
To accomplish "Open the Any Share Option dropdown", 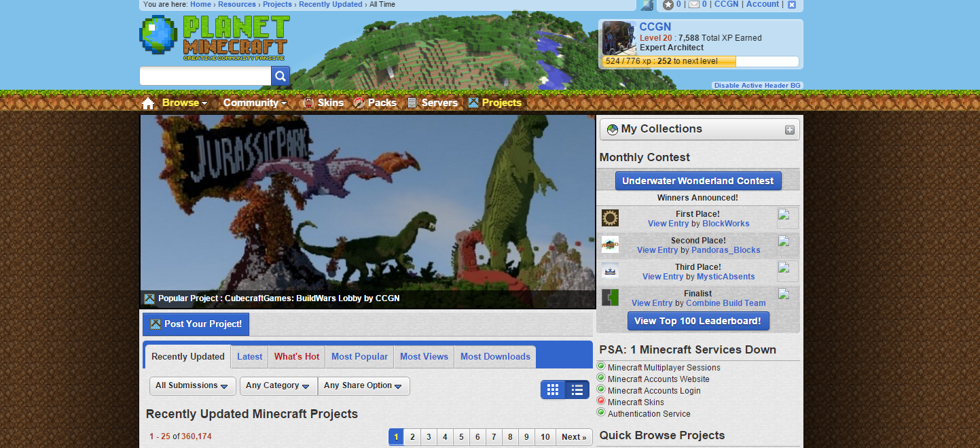I will tap(363, 386).
